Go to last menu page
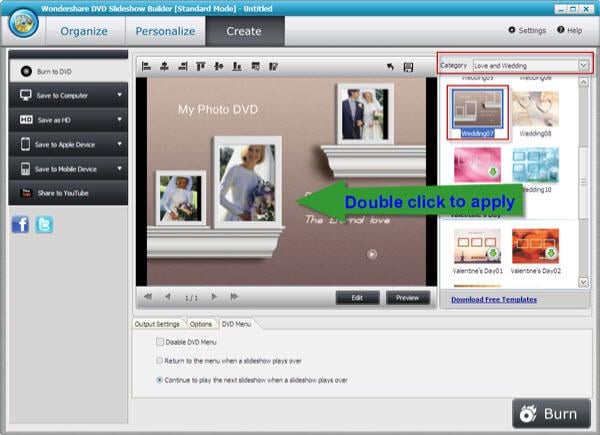Screen dimensions: 600x435 click(x=234, y=297)
